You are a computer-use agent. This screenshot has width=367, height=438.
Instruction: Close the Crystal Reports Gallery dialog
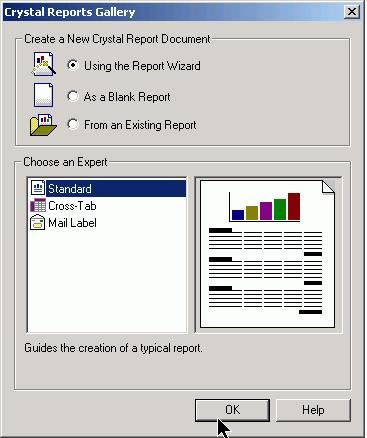(x=352, y=12)
